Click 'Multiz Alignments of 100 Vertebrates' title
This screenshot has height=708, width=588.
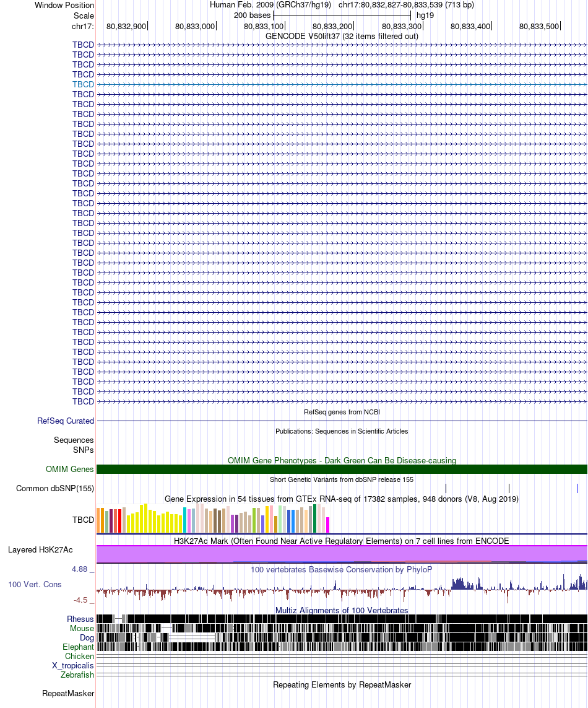(342, 611)
